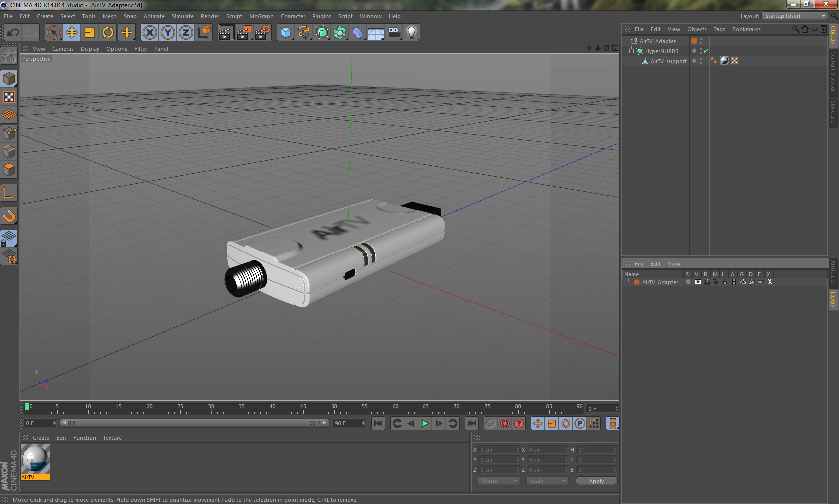
Task: Open the Mesh menu
Action: (109, 16)
